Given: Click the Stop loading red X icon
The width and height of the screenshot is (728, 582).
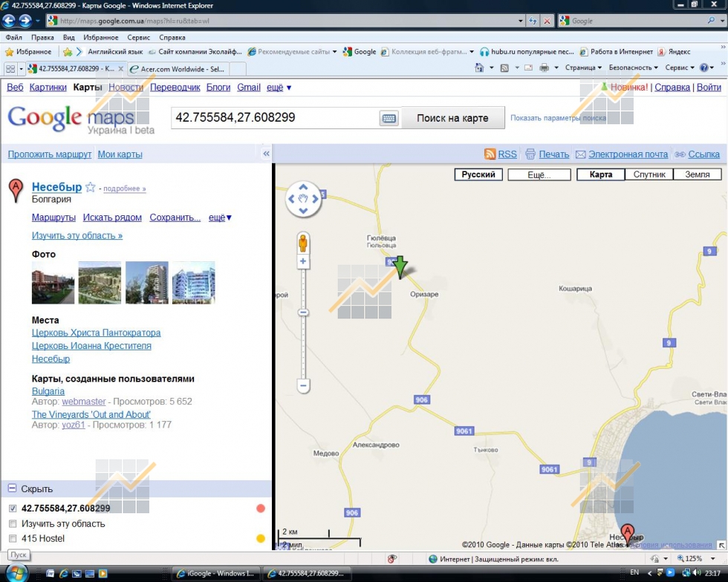Looking at the screenshot, I should tap(547, 21).
